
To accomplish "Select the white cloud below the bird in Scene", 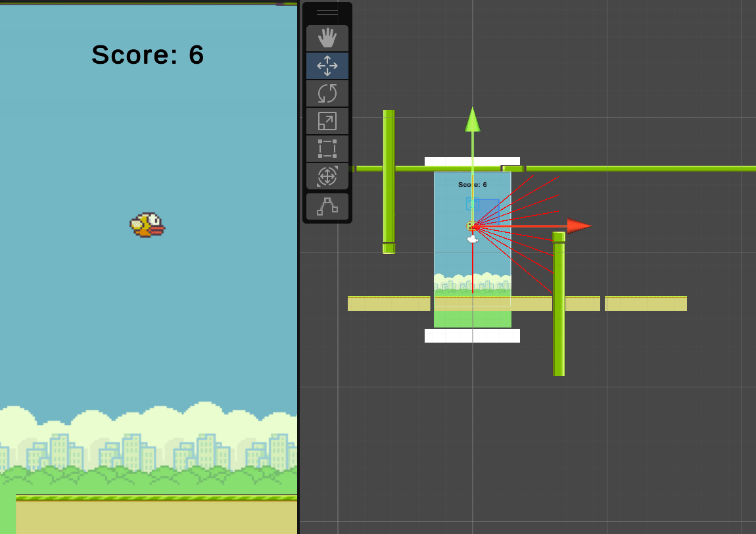I will click(473, 239).
